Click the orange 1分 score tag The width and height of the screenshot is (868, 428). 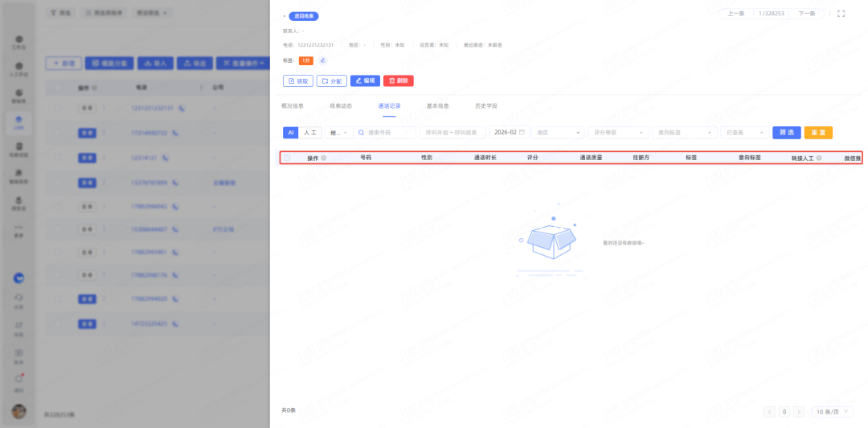(305, 60)
